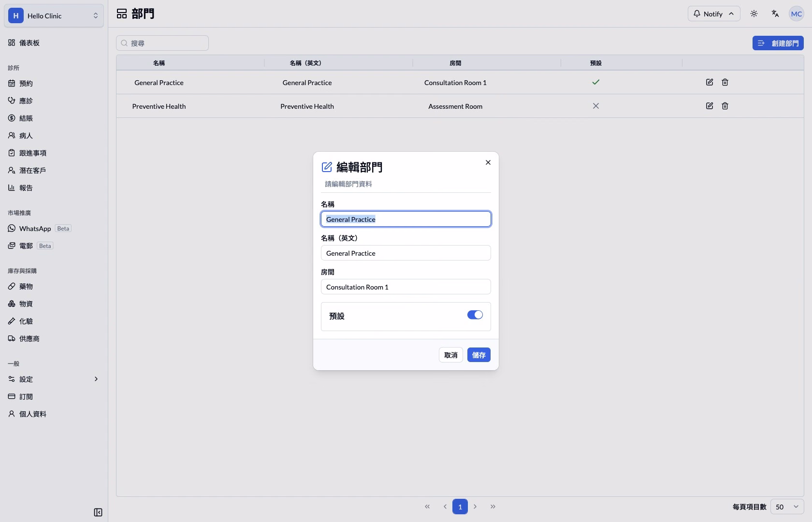Click the 儲存 save button

(479, 355)
